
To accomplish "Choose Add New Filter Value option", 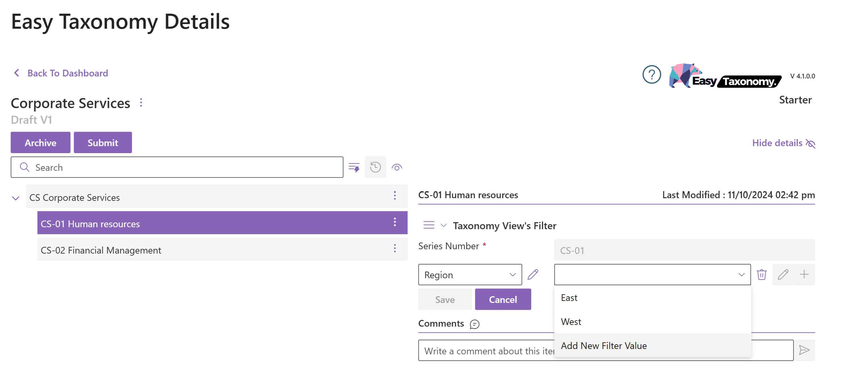I will (603, 346).
